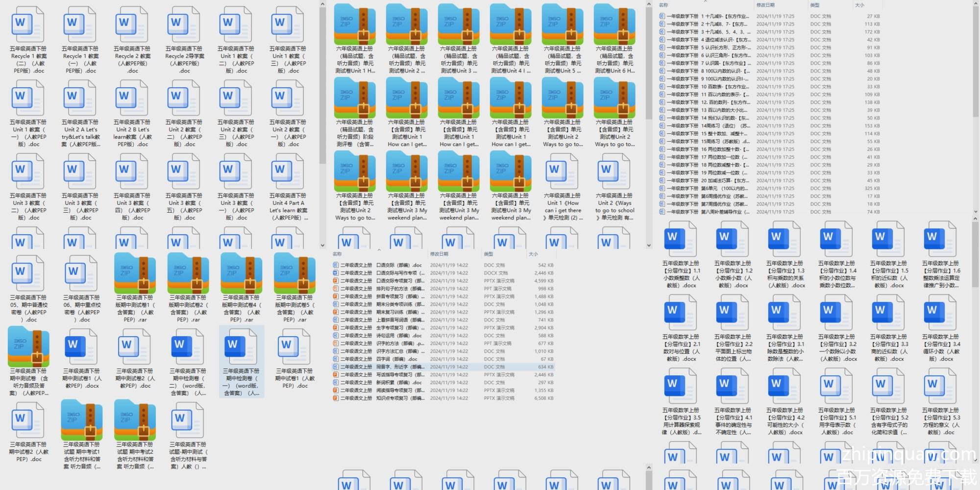This screenshot has height=490, width=980.
Task: Sort 二年级语文 list by 修改日期 column
Action: pyautogui.click(x=439, y=254)
